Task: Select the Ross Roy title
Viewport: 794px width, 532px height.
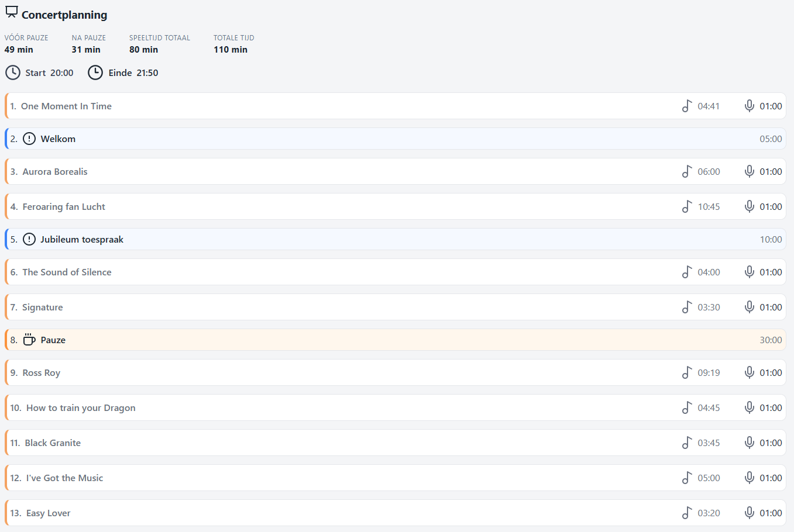Action: (42, 373)
